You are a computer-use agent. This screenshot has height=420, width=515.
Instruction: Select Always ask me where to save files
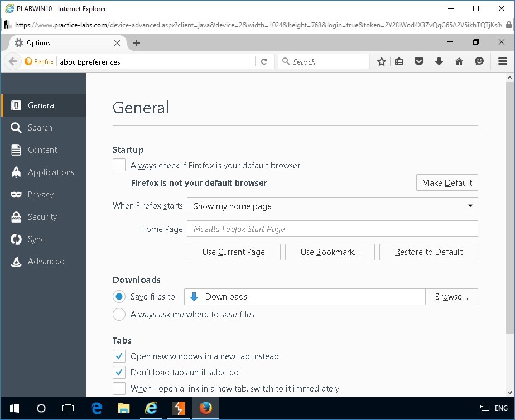tap(119, 315)
